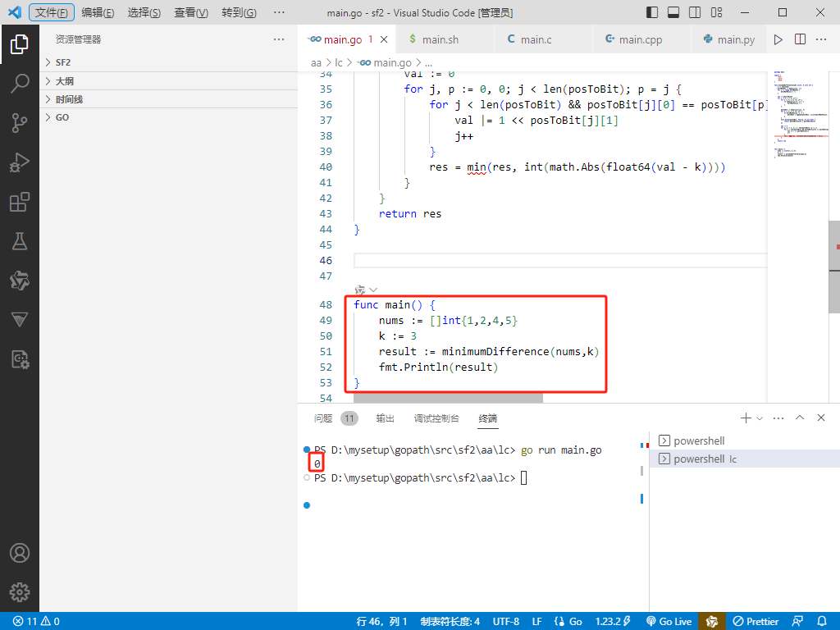Open the Explorer view in activity bar
The image size is (840, 630).
click(20, 44)
